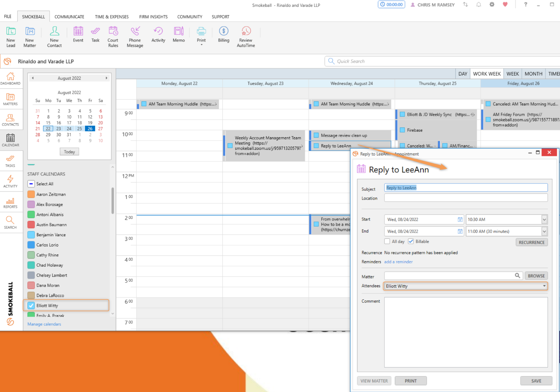Open Activity in left sidebar
The height and width of the screenshot is (392, 560).
tap(10, 182)
